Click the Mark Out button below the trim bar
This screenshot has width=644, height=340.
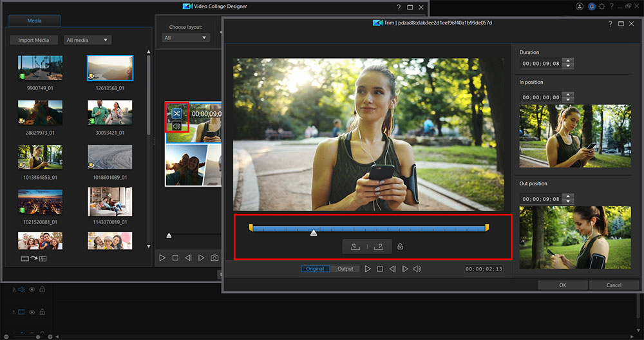tap(379, 247)
